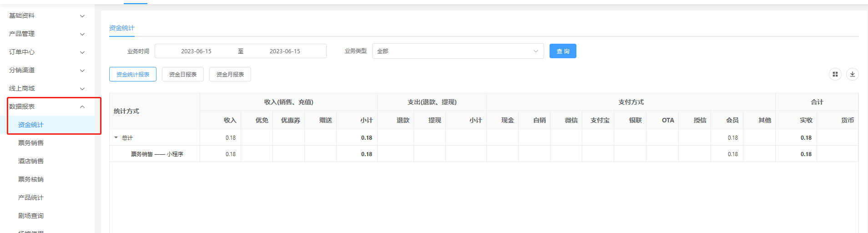
Task: Open 票务销售 in the sidebar
Action: click(31, 143)
